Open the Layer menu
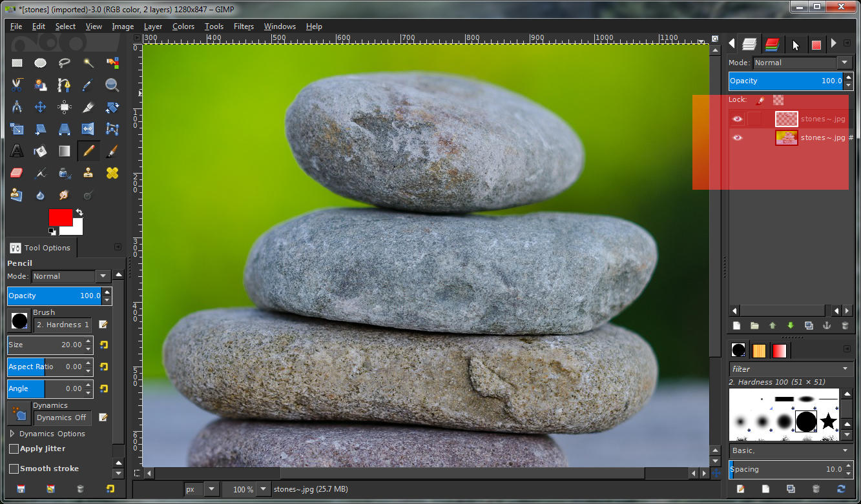The width and height of the screenshot is (861, 504). [x=153, y=26]
